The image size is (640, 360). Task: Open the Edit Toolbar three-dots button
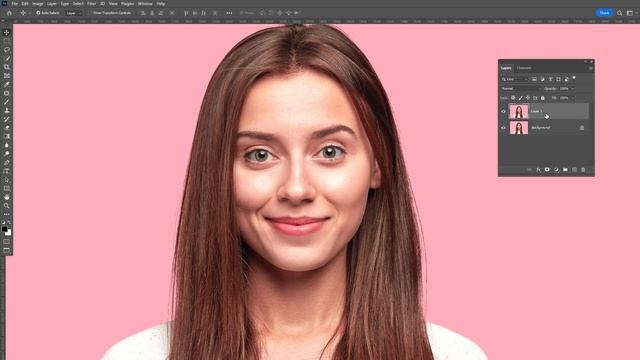point(7,214)
